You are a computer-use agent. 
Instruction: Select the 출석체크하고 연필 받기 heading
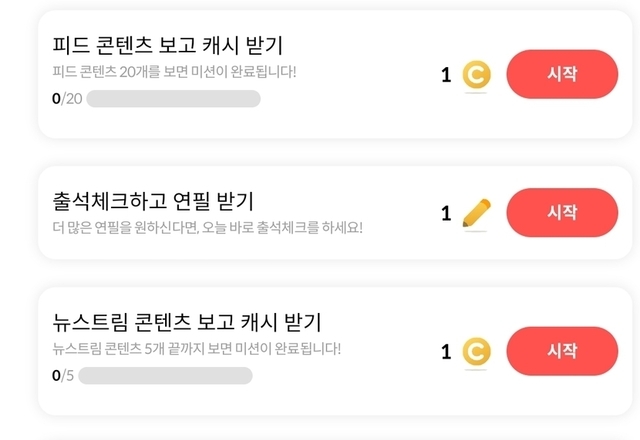pos(153,200)
